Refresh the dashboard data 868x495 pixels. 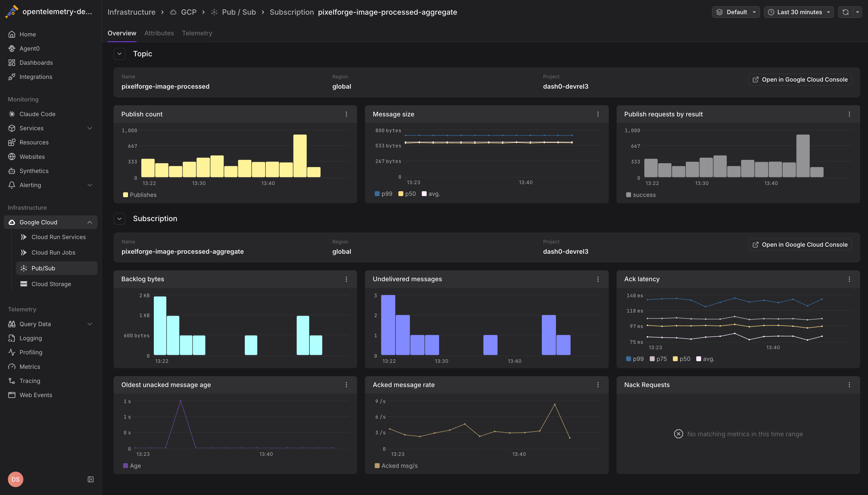[x=846, y=12]
